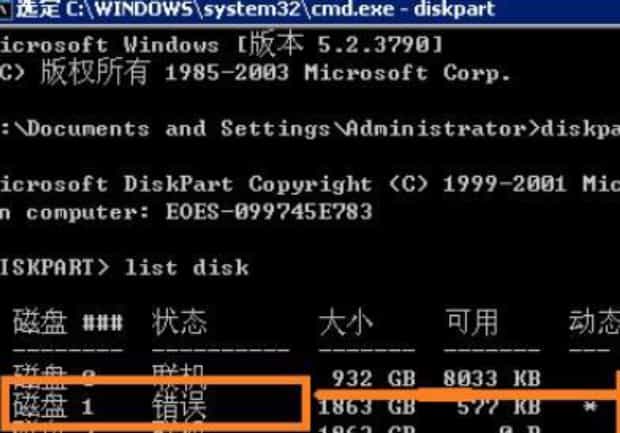
Task: Click the 动态 column header
Action: (594, 321)
